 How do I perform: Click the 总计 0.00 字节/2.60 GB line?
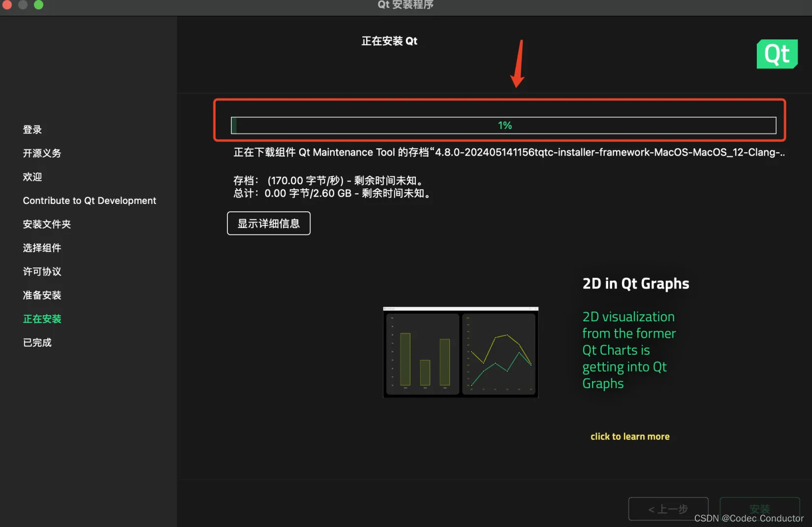332,193
